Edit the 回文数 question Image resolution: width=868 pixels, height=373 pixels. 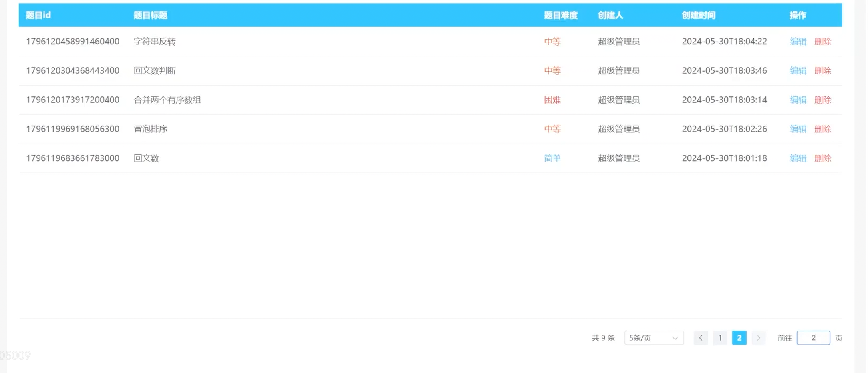[x=798, y=158]
